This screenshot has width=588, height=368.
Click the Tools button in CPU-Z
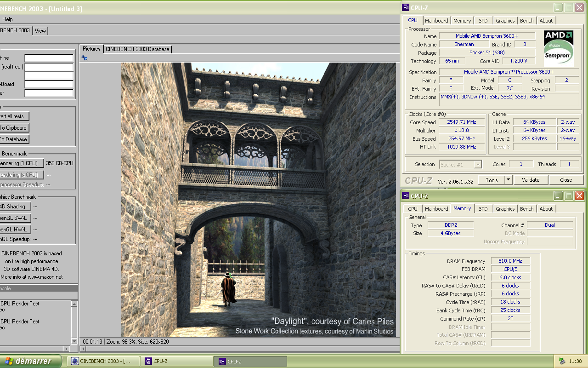click(x=492, y=180)
